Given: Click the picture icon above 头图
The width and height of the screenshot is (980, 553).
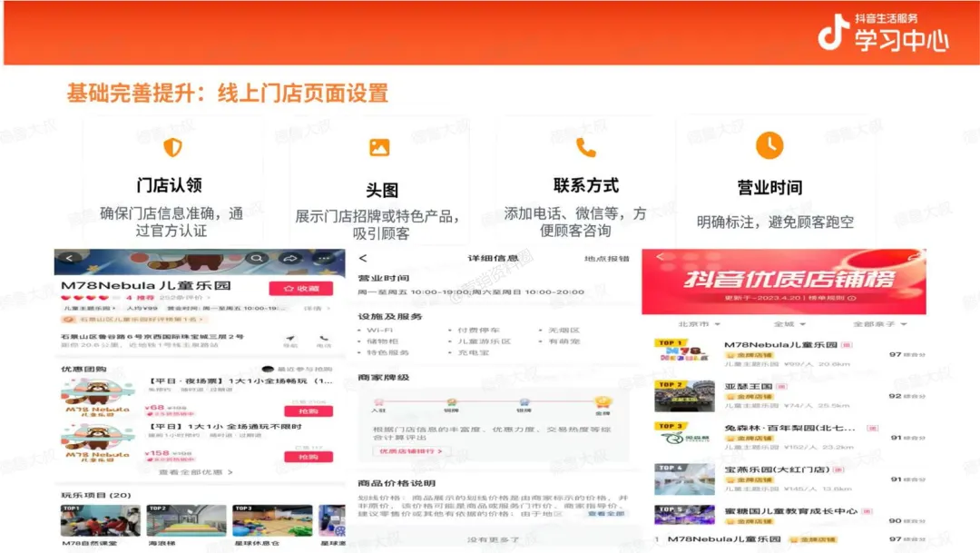Looking at the screenshot, I should coord(379,148).
